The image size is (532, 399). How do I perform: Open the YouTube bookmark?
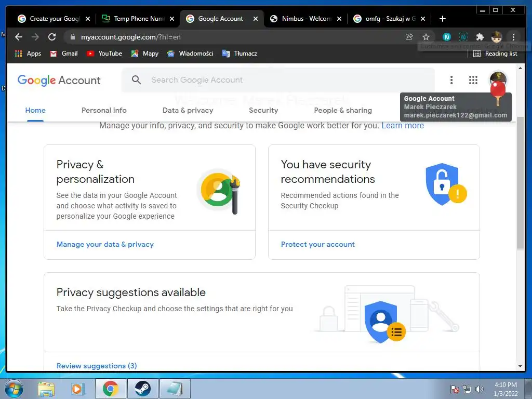click(104, 54)
